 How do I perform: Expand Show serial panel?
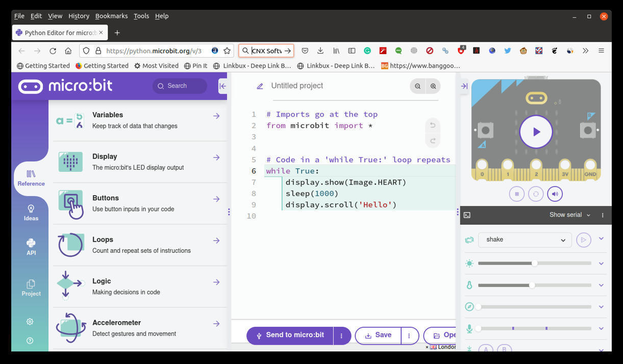(569, 215)
